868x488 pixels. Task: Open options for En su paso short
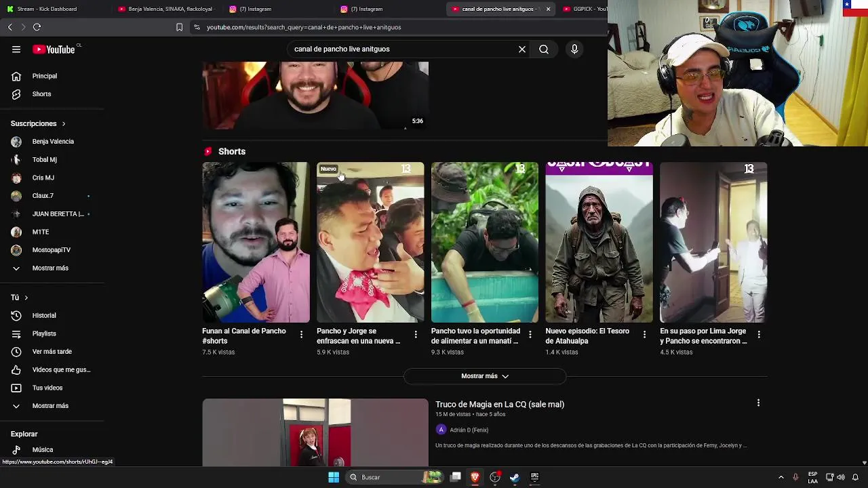[759, 335]
